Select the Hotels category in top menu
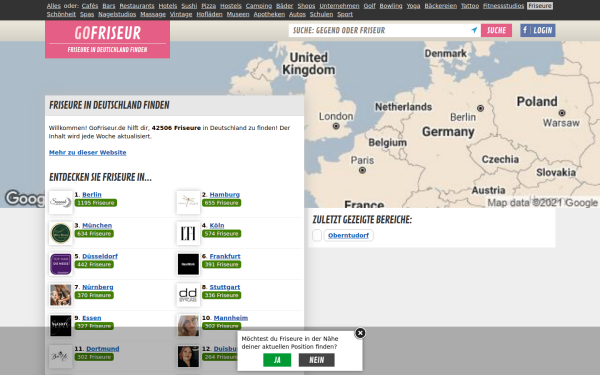This screenshot has width=600, height=375. 168,6
